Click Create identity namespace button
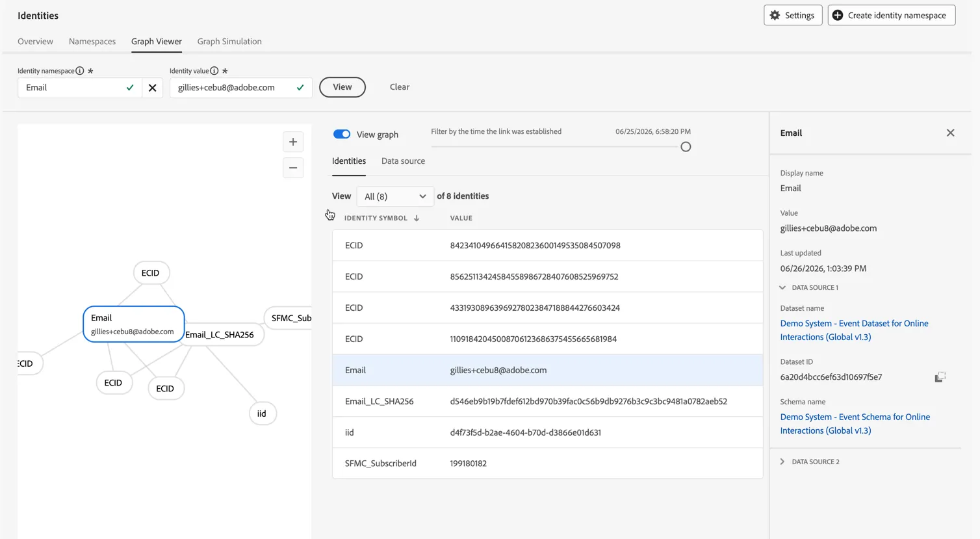 (x=891, y=15)
